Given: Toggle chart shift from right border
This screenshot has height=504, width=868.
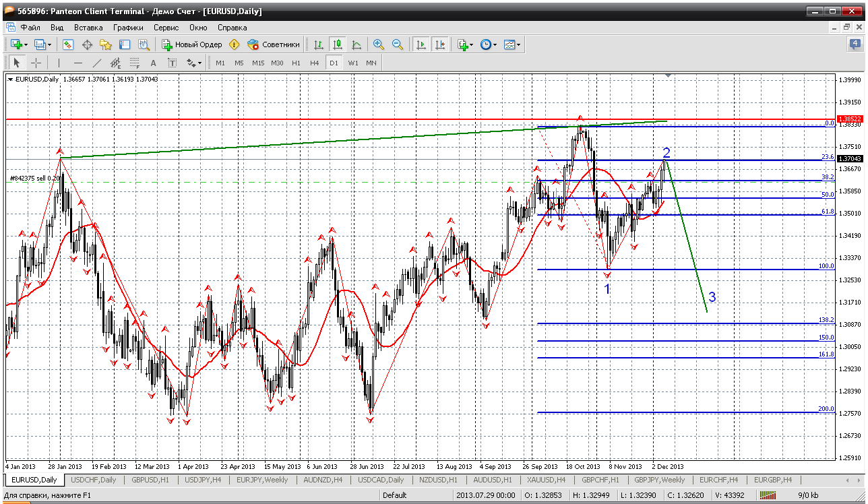Looking at the screenshot, I should (439, 44).
